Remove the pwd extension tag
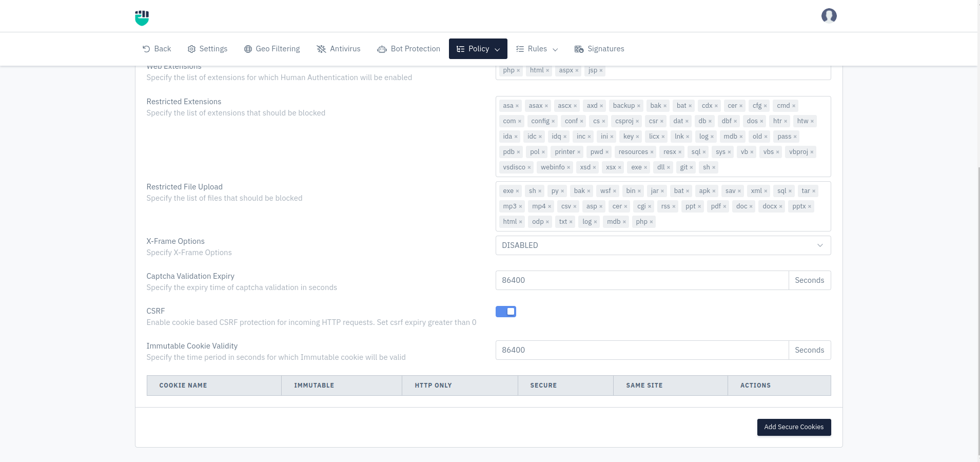The height and width of the screenshot is (462, 980). click(x=607, y=152)
